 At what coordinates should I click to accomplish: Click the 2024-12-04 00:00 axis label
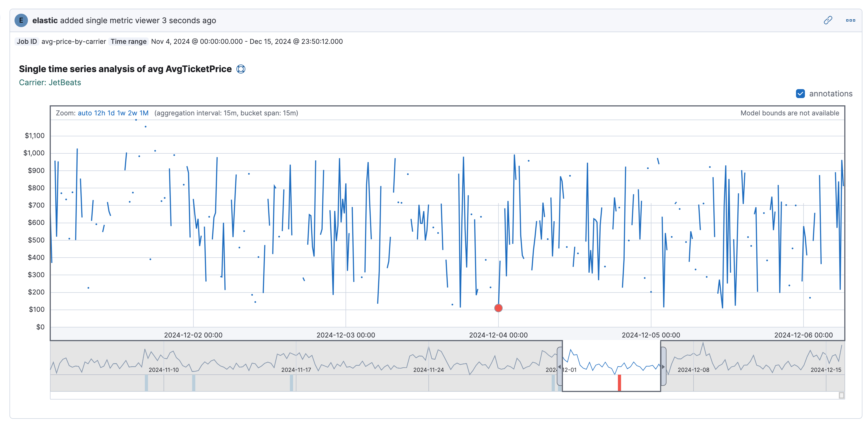[498, 335]
